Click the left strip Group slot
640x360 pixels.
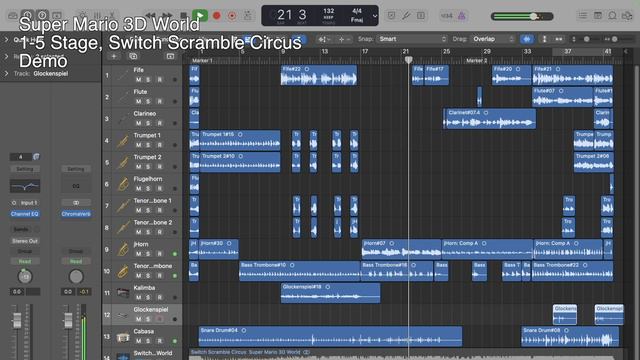pyautogui.click(x=24, y=251)
